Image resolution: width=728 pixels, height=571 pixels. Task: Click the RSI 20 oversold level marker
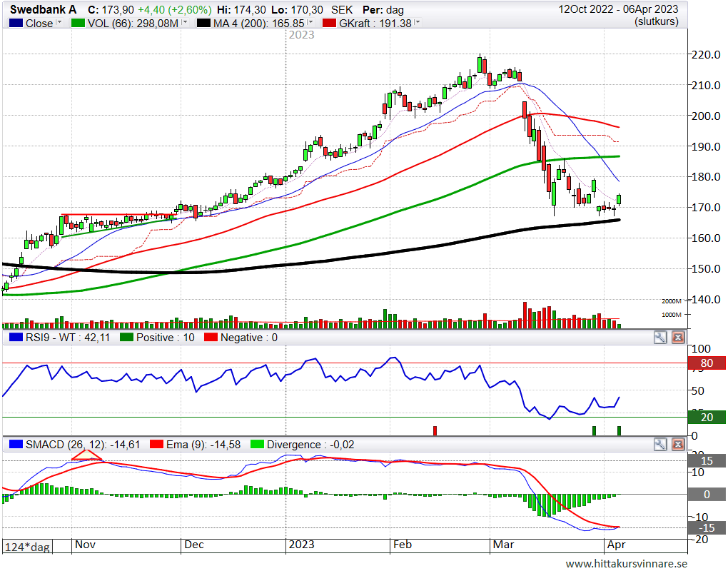(707, 418)
